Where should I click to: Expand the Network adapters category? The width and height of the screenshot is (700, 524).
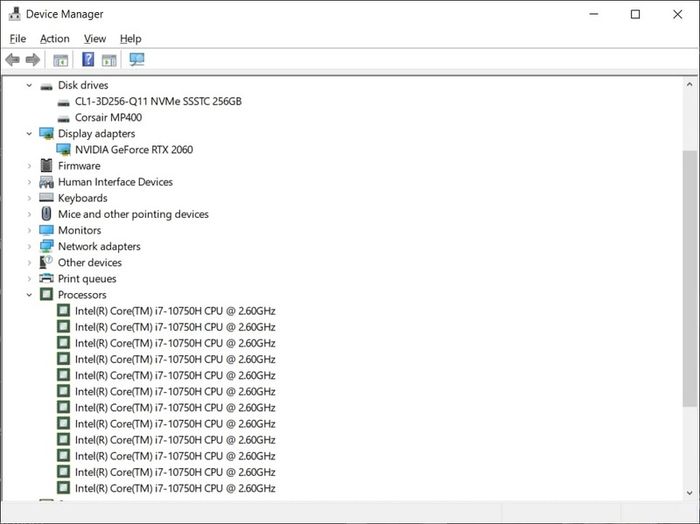(x=29, y=246)
